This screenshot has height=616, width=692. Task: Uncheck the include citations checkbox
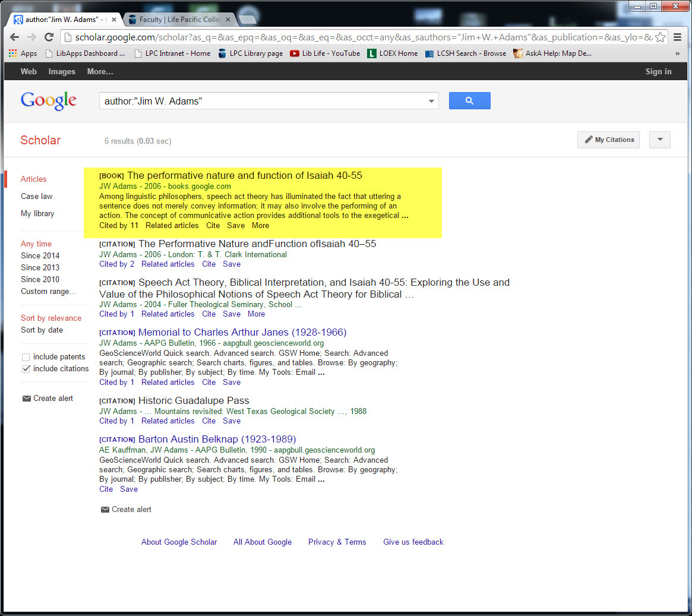tap(26, 369)
